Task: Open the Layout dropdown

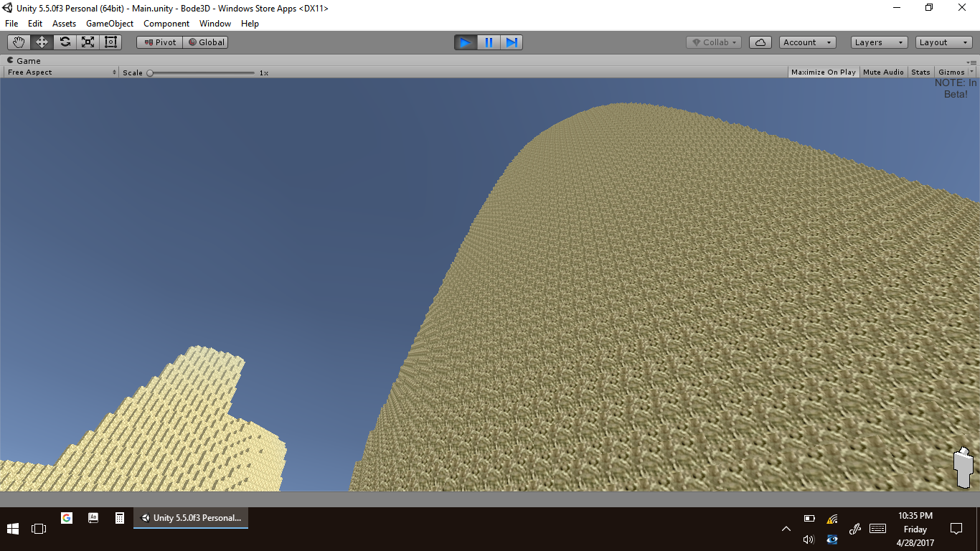Action: click(943, 42)
